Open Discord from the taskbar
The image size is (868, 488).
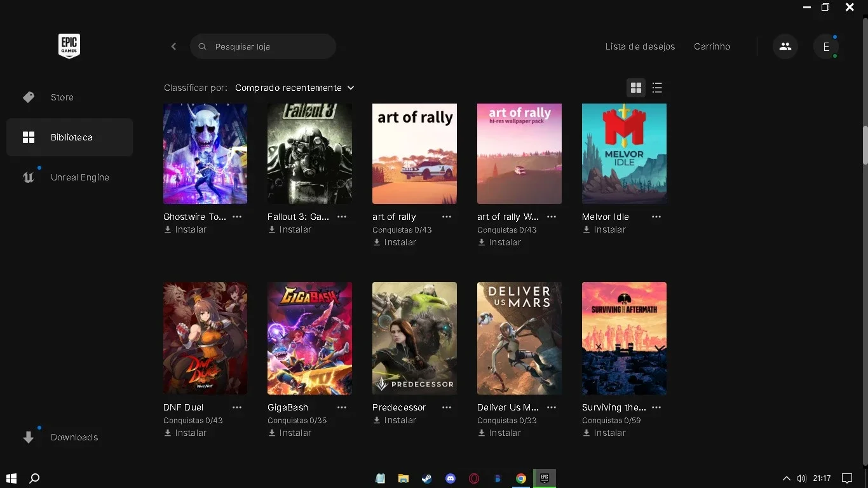tap(451, 478)
